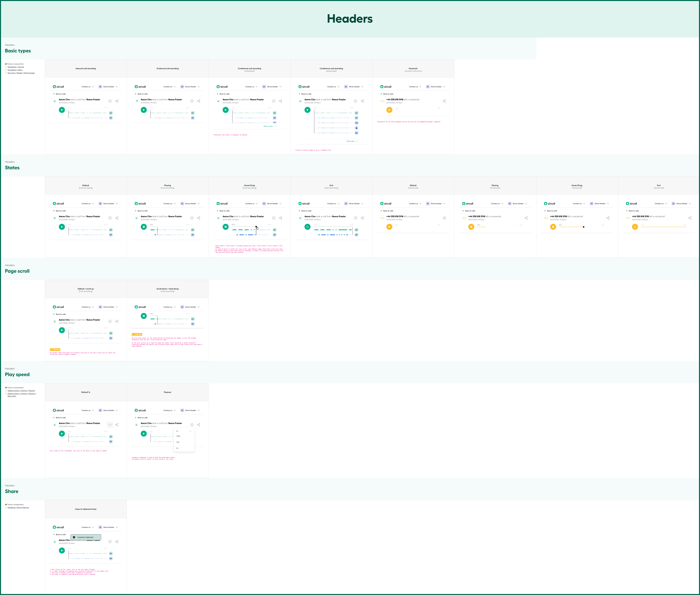This screenshot has height=595, width=700.
Task: Click anonymous speaker avatar in expanded conference frame
Action: [x=356, y=128]
